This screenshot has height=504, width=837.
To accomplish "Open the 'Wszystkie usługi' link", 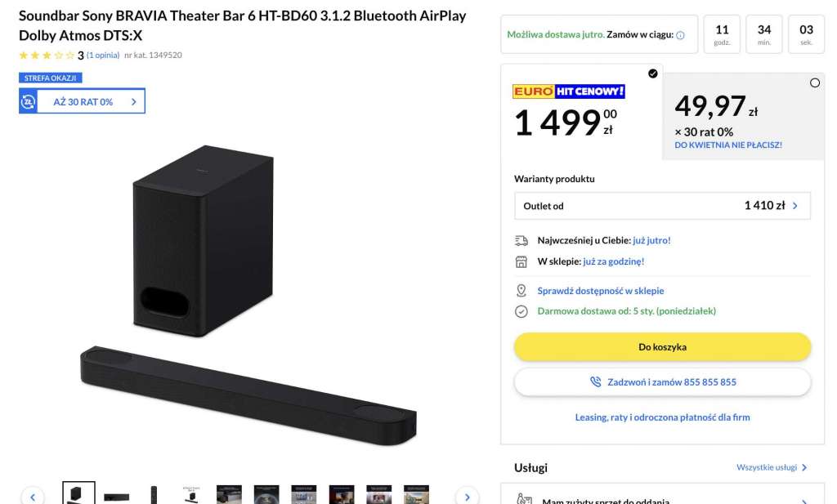I will (769, 467).
